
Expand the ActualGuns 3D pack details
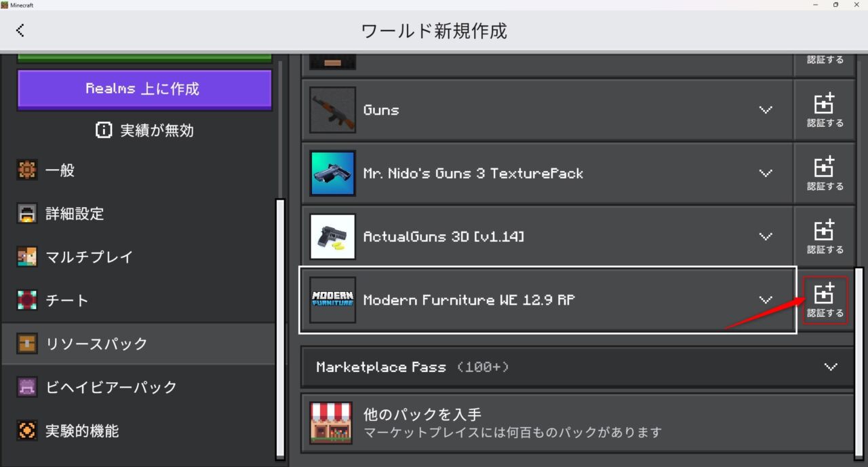(766, 237)
